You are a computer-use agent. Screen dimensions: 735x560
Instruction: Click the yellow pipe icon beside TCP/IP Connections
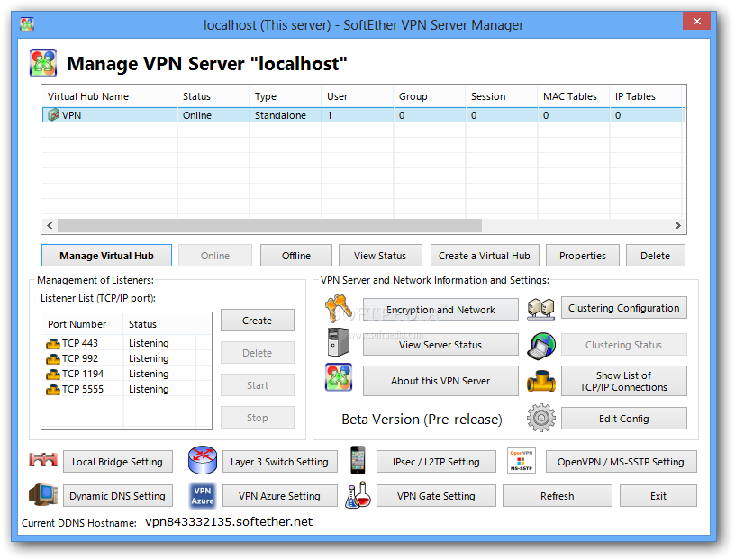[x=541, y=381]
